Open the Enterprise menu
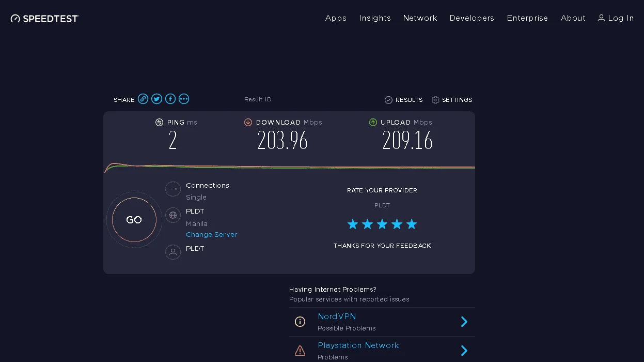The width and height of the screenshot is (644, 362). tap(527, 18)
